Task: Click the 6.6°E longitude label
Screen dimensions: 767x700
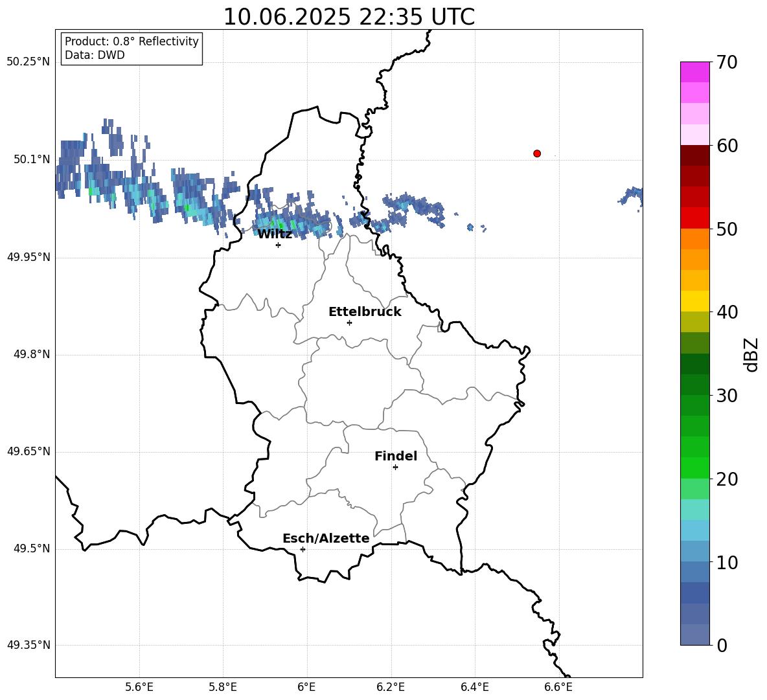Action: point(558,687)
